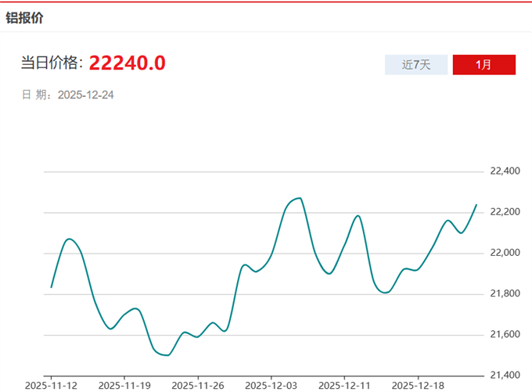
Task: Click the 21,600 y-axis label
Action: [505, 335]
